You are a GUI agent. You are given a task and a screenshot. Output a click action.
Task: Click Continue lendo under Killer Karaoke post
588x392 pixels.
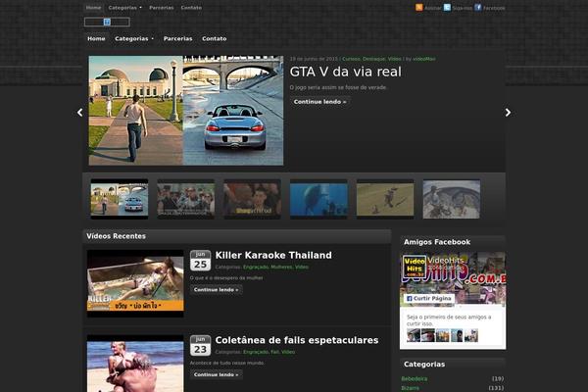click(x=216, y=290)
